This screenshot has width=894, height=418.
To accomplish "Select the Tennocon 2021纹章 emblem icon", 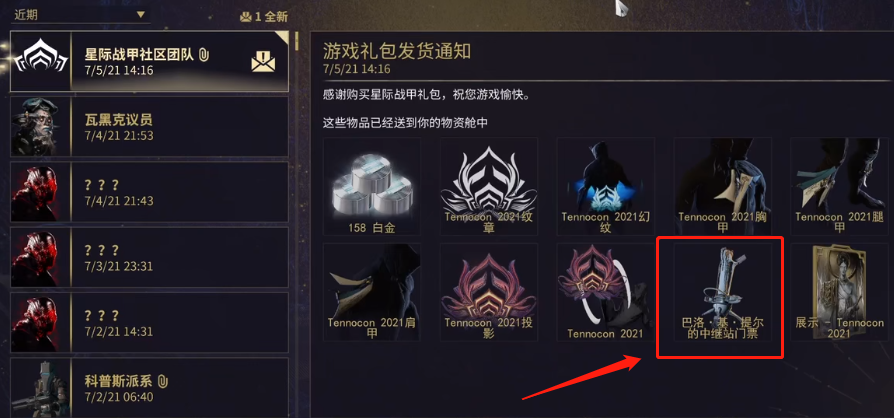I will tap(489, 186).
